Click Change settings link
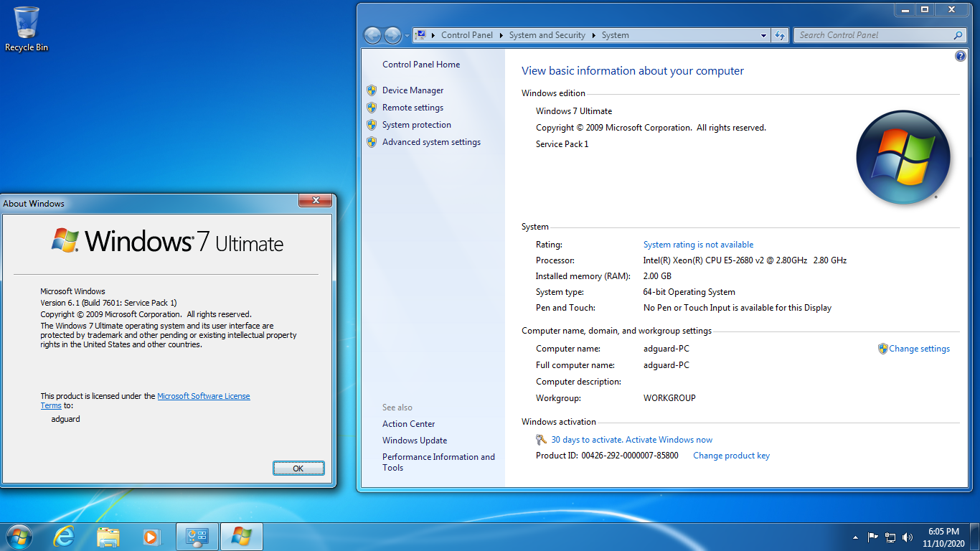This screenshot has width=980, height=551. pyautogui.click(x=919, y=349)
